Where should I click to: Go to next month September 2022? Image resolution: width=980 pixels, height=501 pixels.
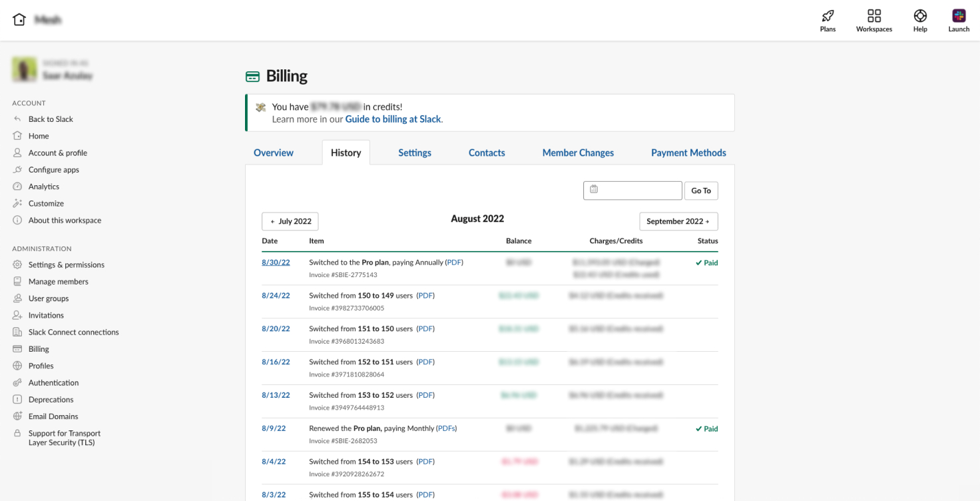[x=678, y=221]
